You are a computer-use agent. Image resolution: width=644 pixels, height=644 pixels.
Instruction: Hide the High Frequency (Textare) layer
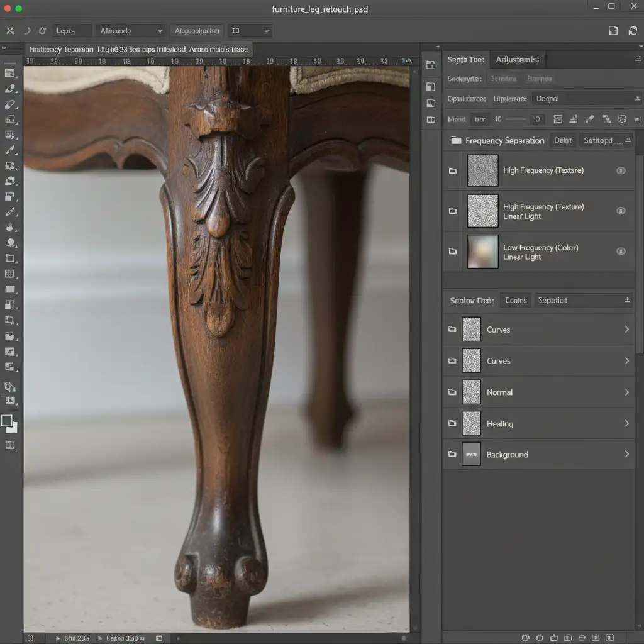pos(621,170)
